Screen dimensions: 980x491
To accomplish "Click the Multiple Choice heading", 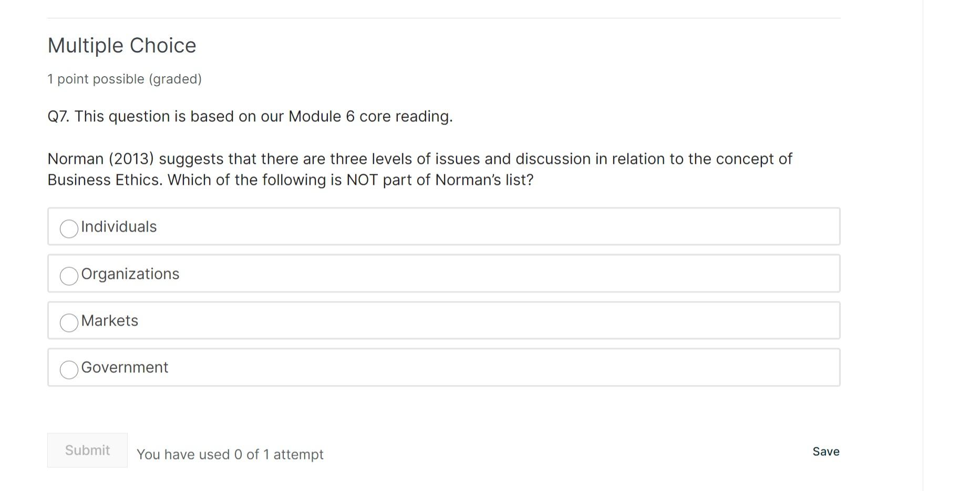I will point(121,45).
